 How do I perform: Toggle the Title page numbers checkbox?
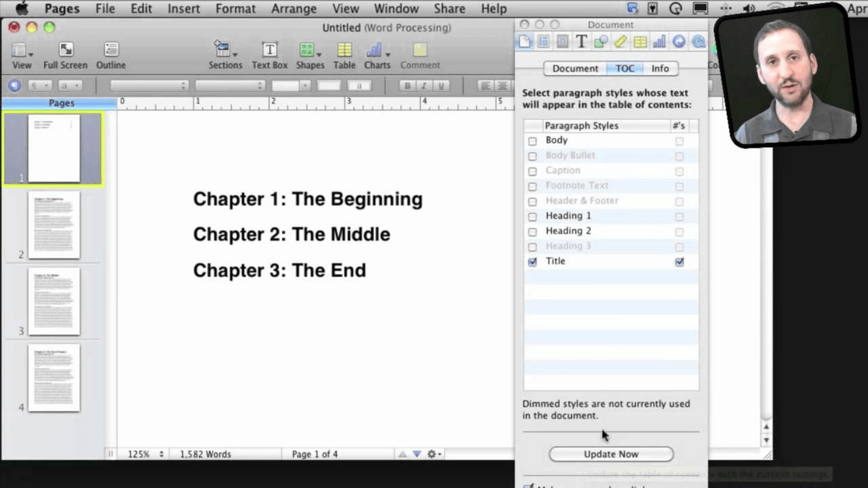pos(679,262)
